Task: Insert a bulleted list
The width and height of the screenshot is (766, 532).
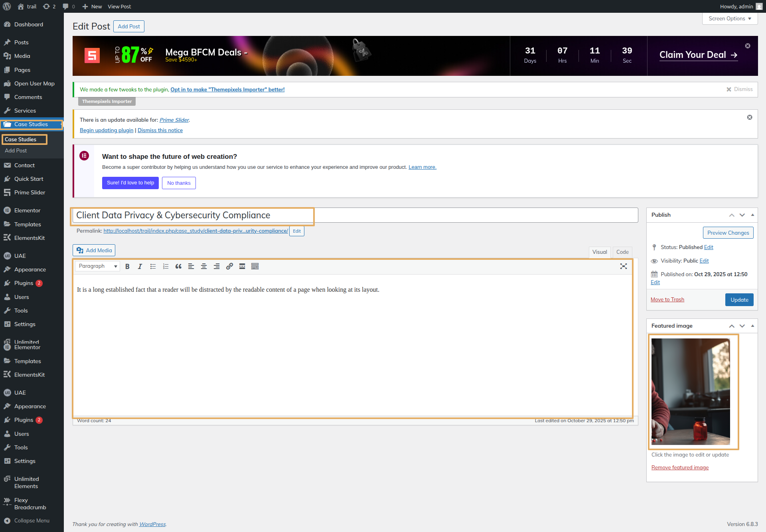Action: 153,266
